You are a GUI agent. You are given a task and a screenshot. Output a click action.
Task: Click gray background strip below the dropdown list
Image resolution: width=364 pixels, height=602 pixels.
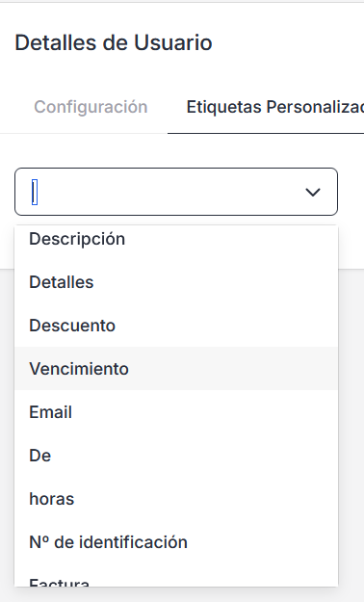[182, 594]
